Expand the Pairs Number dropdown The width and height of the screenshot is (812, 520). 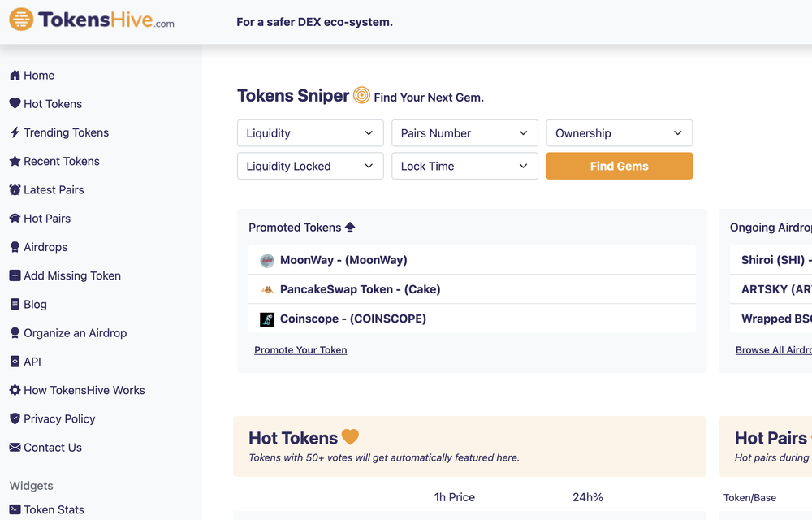(464, 133)
